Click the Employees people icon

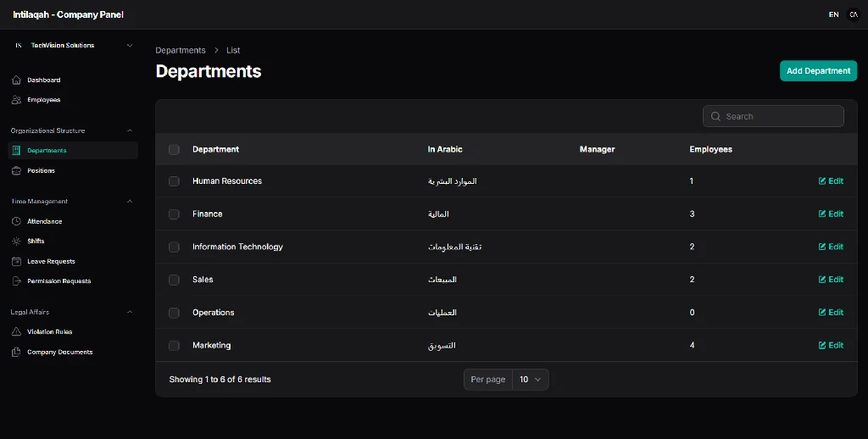16,100
